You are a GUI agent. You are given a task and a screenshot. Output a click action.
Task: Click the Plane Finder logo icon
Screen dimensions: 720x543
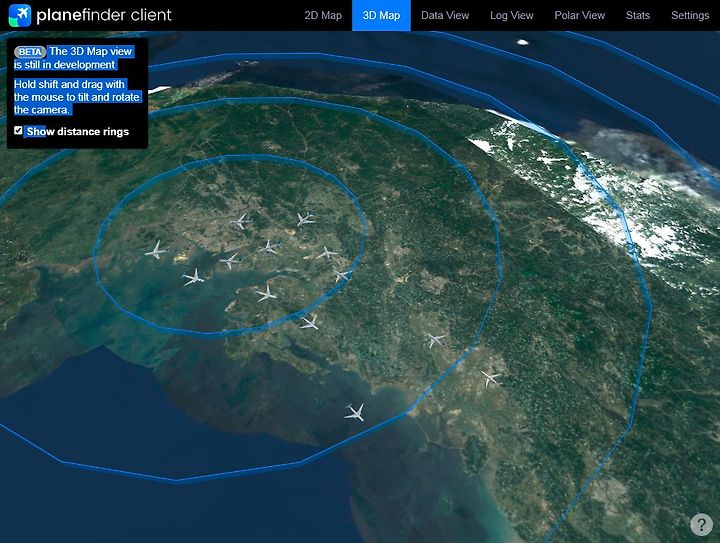click(x=20, y=15)
